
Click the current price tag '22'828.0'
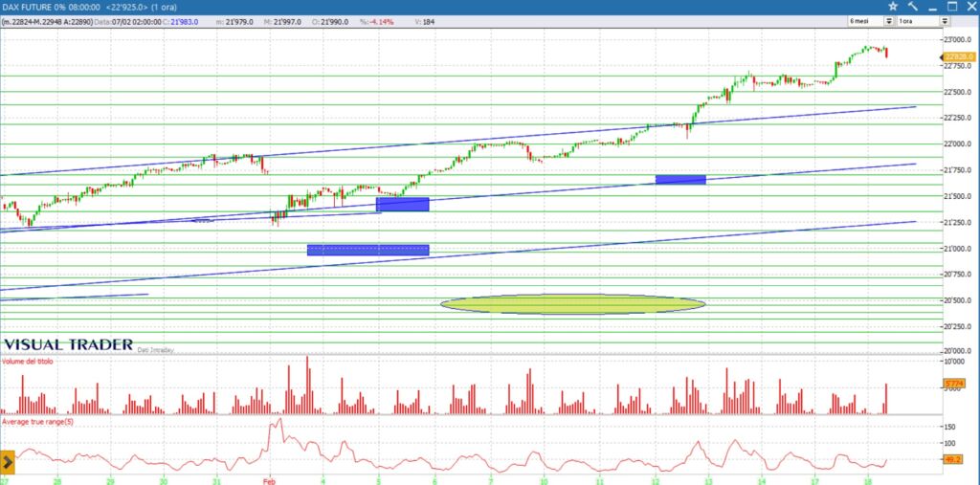coord(960,56)
